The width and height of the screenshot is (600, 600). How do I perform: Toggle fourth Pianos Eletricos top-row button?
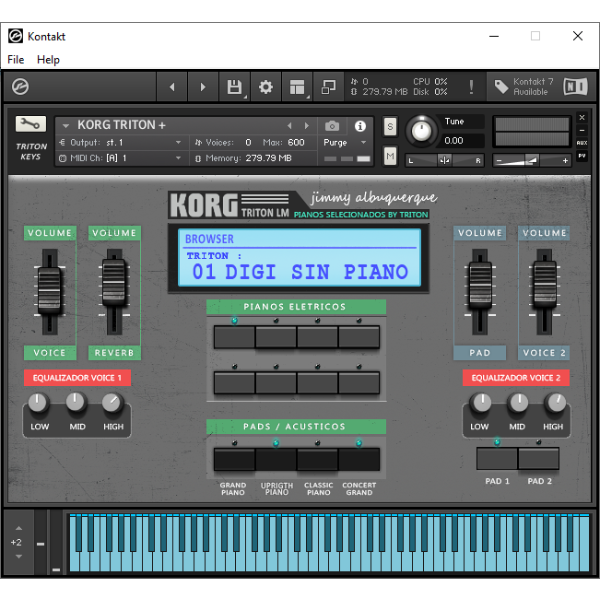[x=359, y=337]
